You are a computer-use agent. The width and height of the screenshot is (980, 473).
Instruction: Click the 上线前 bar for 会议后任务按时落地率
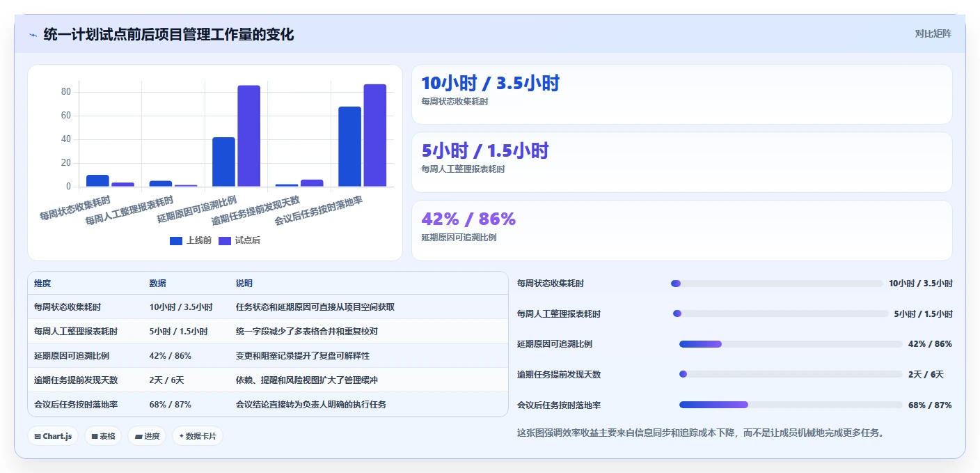pos(349,146)
